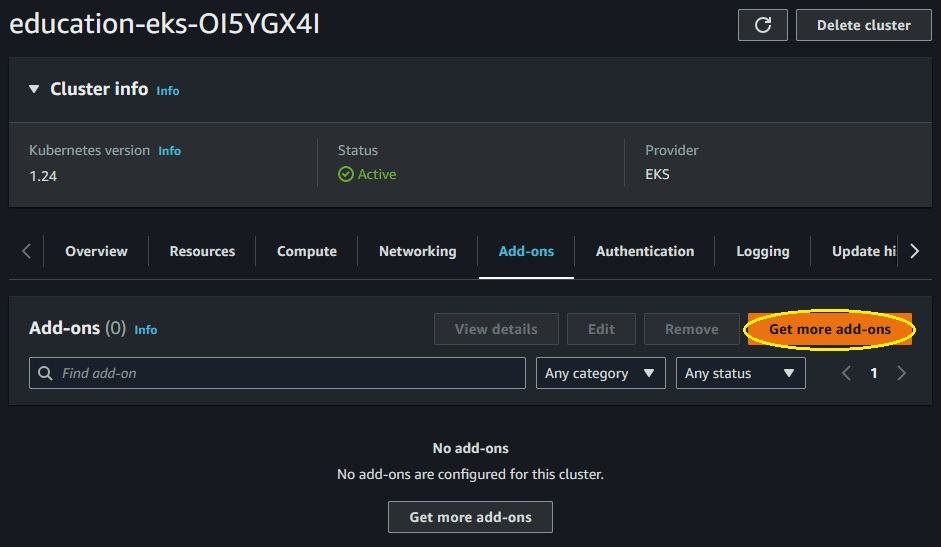
Task: Collapse the Cluster info section triangle
Action: pos(34,89)
